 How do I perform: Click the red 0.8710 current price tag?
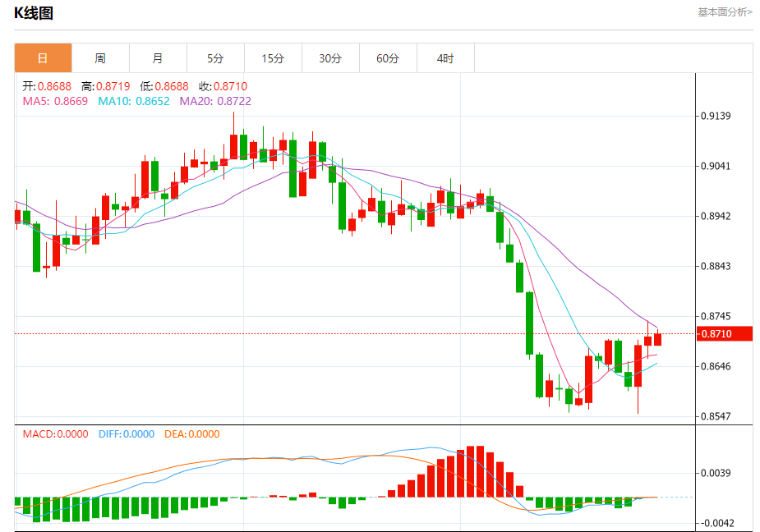point(724,334)
